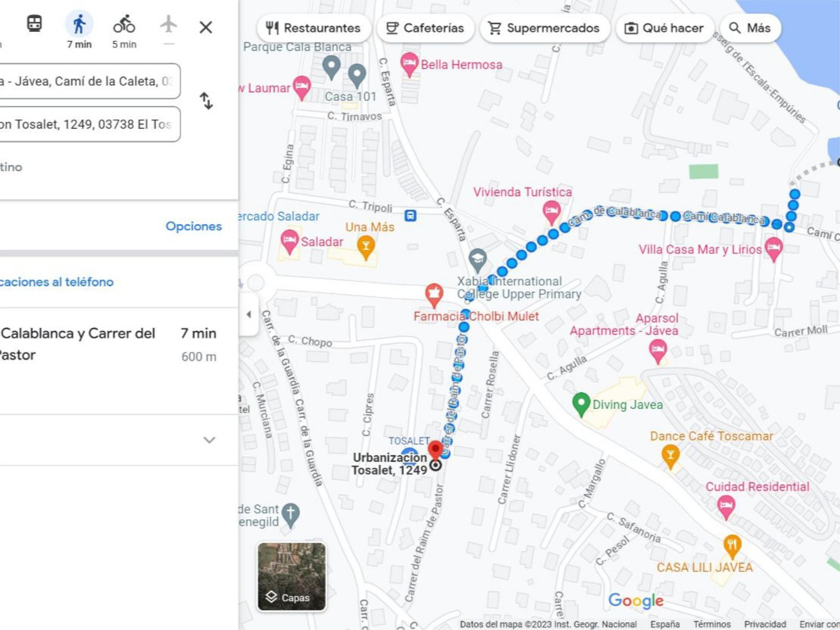
Task: Click the Dance Café Toscamar bar marker
Action: tap(670, 455)
